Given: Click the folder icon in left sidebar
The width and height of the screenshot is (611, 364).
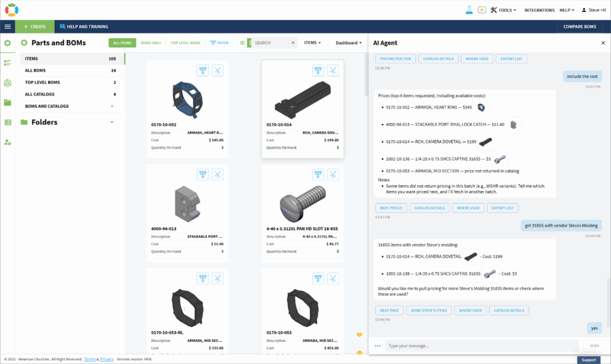Looking at the screenshot, I should pyautogui.click(x=8, y=103).
